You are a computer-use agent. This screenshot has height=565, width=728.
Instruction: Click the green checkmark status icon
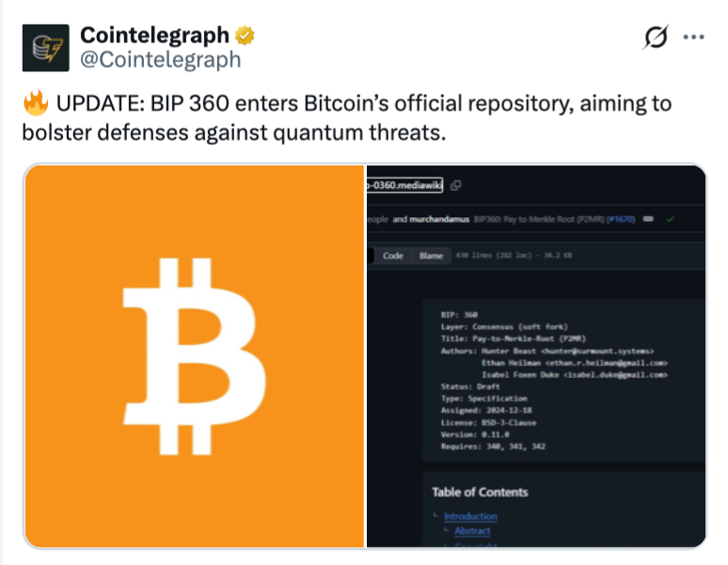point(670,219)
